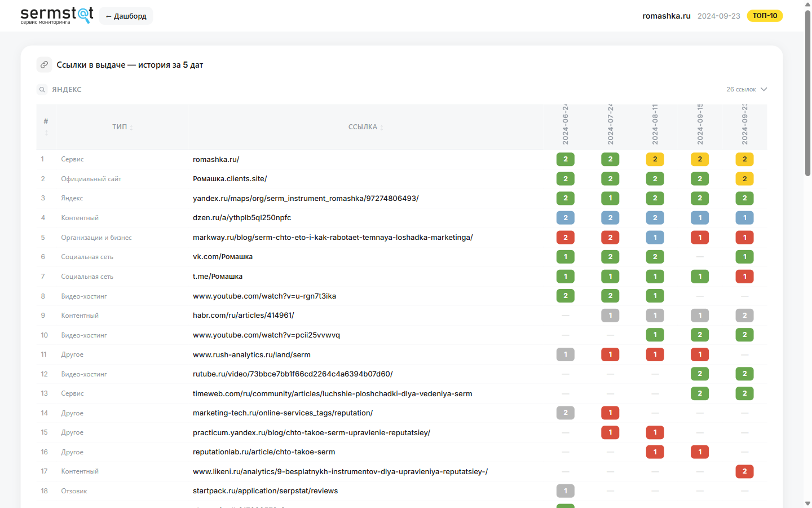Click the 2024-09-23 date in the header
The image size is (812, 508).
(x=719, y=16)
